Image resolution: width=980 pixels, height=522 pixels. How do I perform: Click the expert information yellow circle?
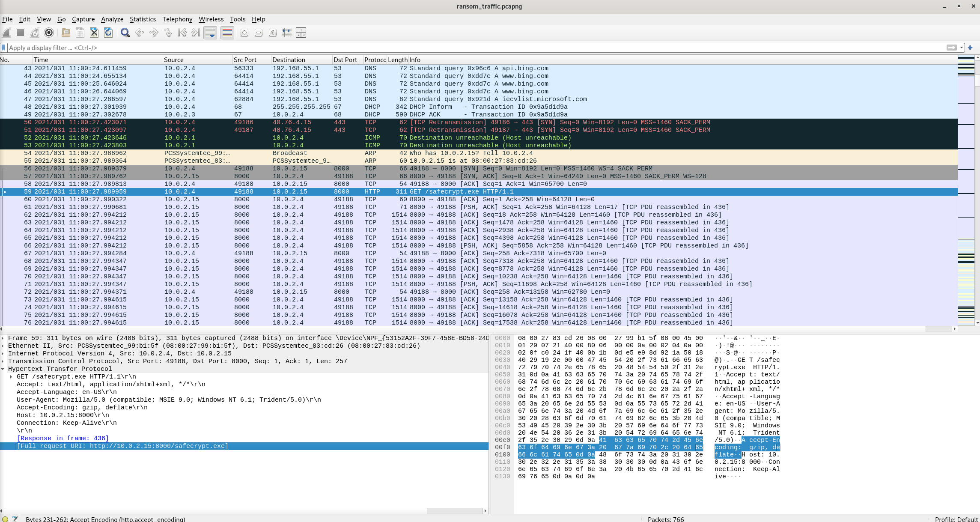tap(5, 519)
